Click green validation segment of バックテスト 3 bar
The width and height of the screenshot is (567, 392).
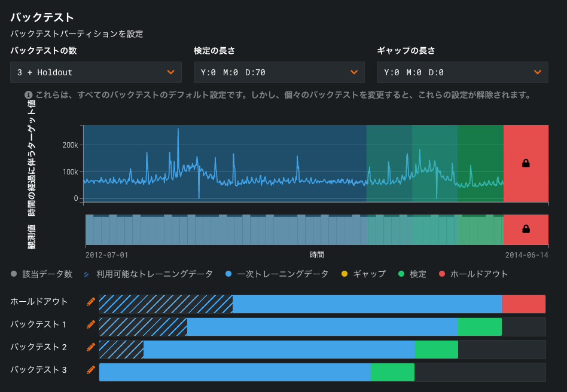coord(392,372)
